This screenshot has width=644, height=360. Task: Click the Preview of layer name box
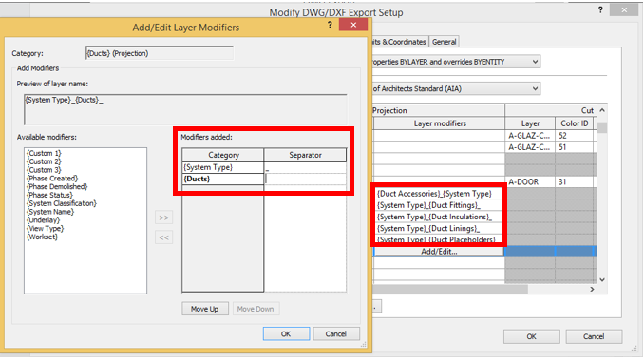coord(185,109)
